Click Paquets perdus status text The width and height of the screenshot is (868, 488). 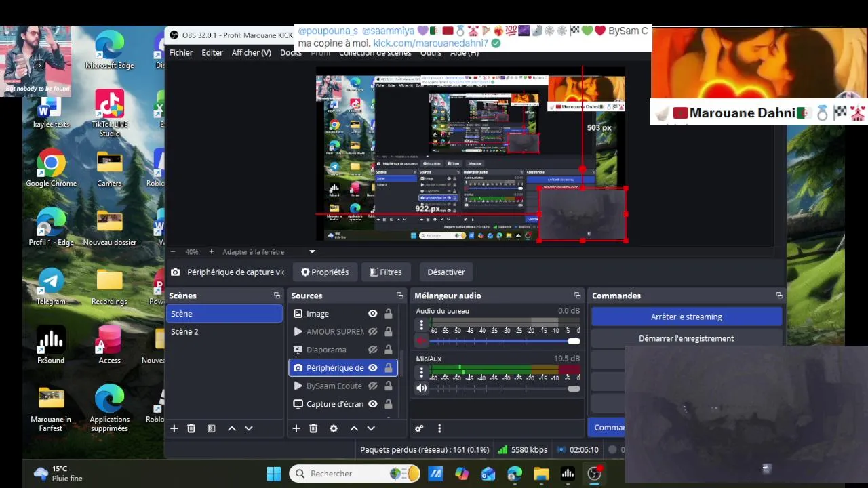pos(425,450)
